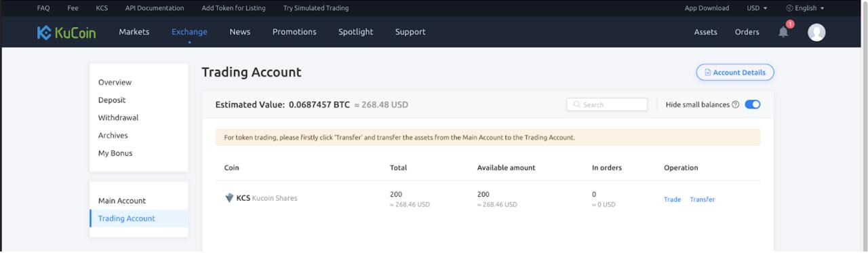
Task: Click the search magnifier icon
Action: pos(577,104)
